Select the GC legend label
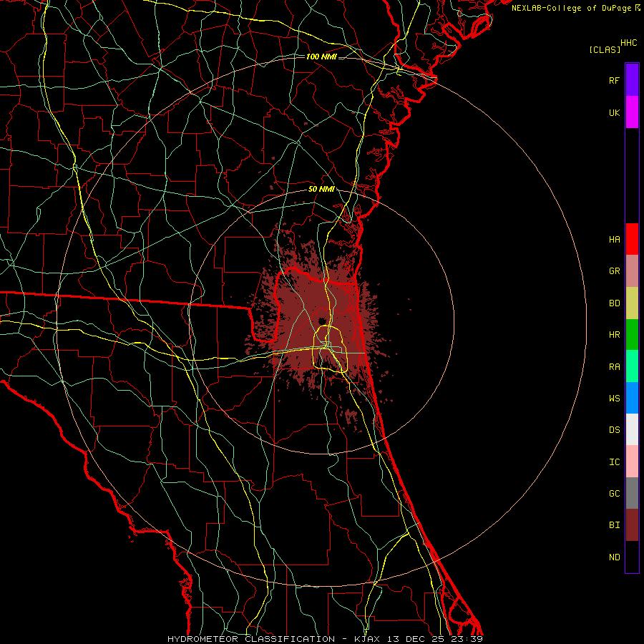Viewport: 644px width, 644px height. tap(614, 493)
